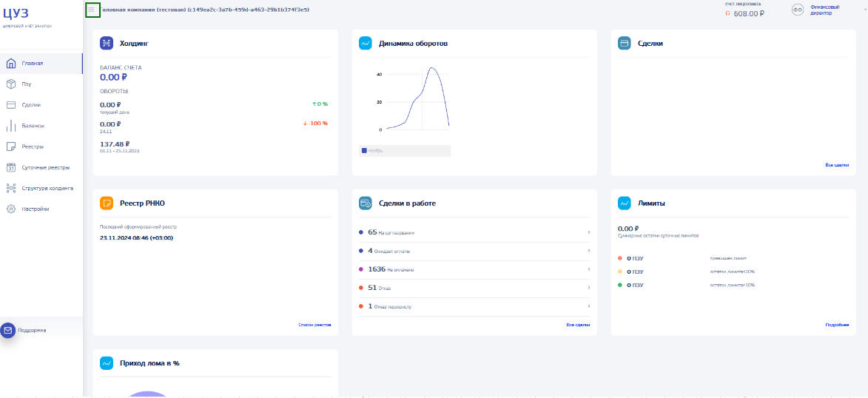Click the Сделки card header icon
Screen dimensions: 868x398
point(625,43)
